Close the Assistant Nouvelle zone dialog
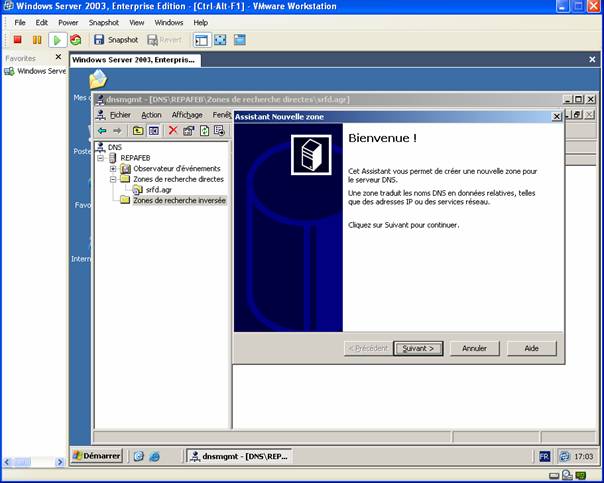Viewport: 604px width, 483px height. coord(557,116)
